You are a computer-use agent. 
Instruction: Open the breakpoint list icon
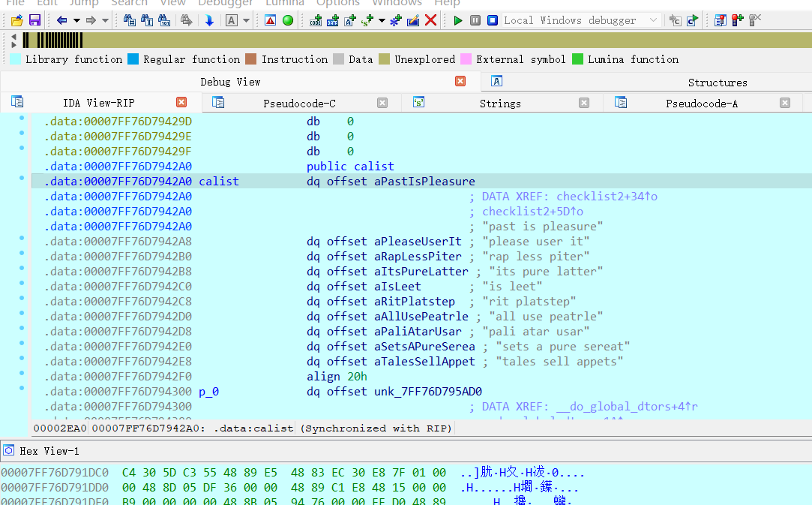[720, 20]
